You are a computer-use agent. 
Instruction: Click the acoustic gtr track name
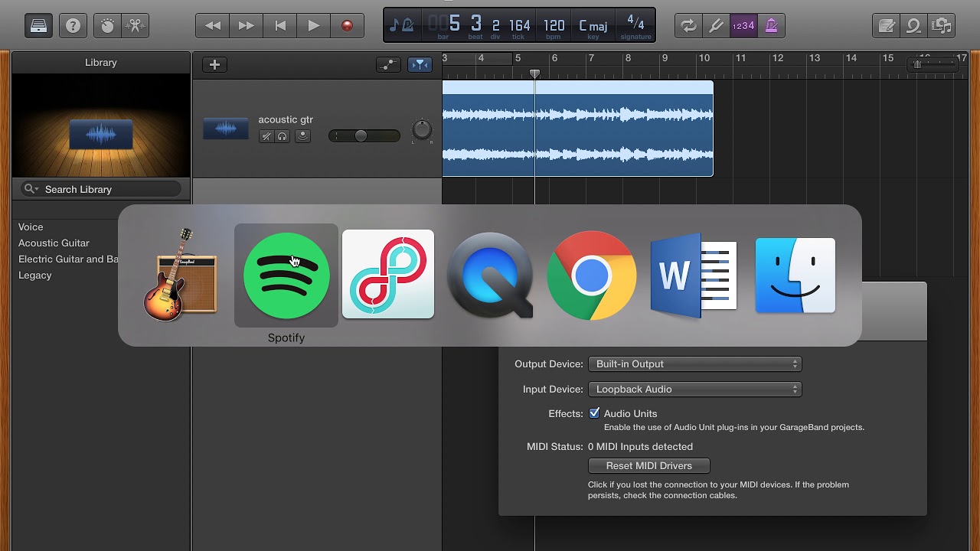[286, 119]
